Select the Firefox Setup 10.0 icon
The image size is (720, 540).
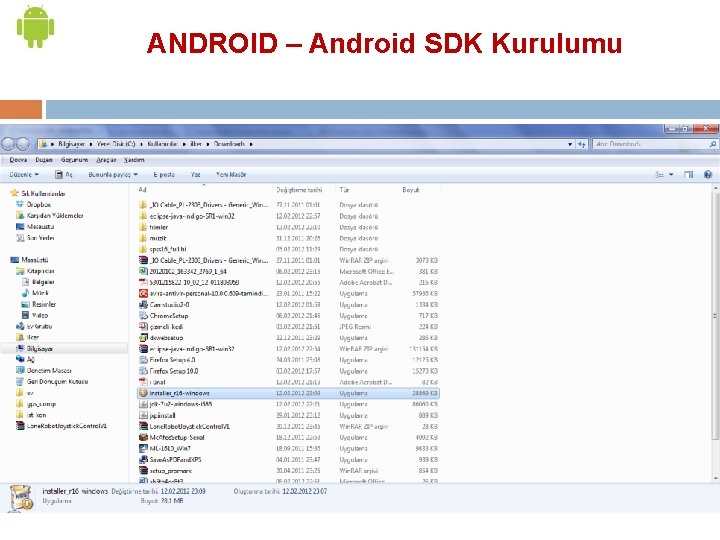coord(143,371)
